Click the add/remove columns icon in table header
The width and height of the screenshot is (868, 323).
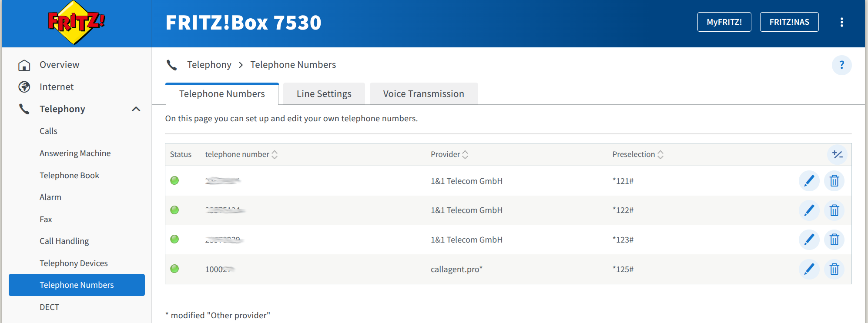click(837, 154)
